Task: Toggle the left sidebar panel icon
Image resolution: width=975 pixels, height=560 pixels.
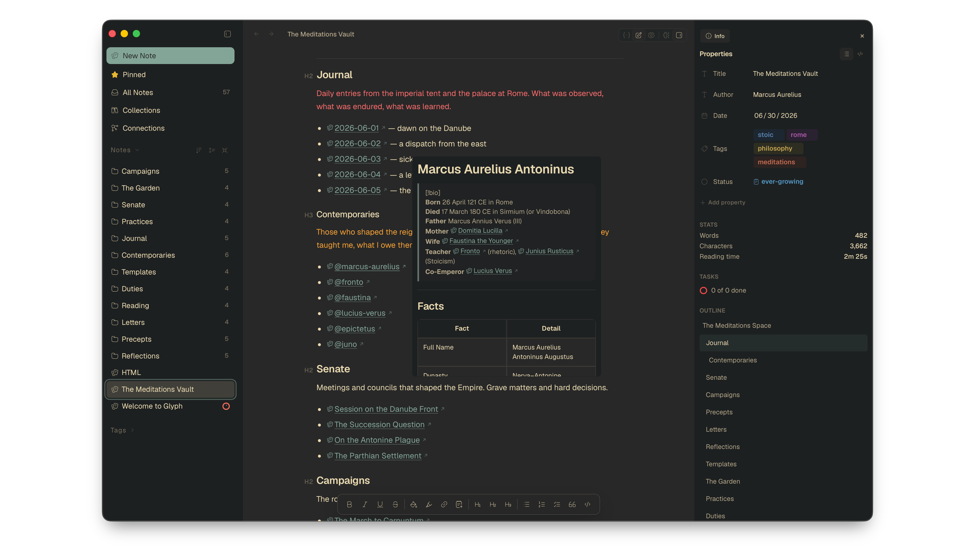Action: (x=227, y=34)
